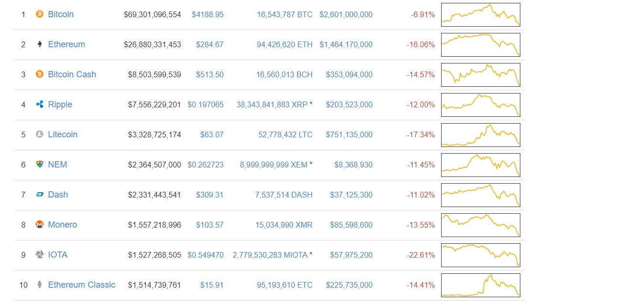Click the orange Bitcoin coin icon
This screenshot has width=644, height=302.
(40, 14)
